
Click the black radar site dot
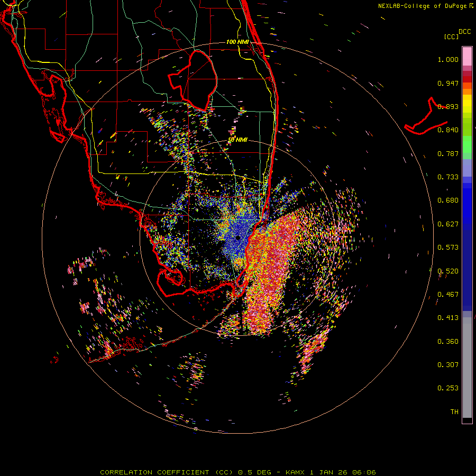[237, 237]
